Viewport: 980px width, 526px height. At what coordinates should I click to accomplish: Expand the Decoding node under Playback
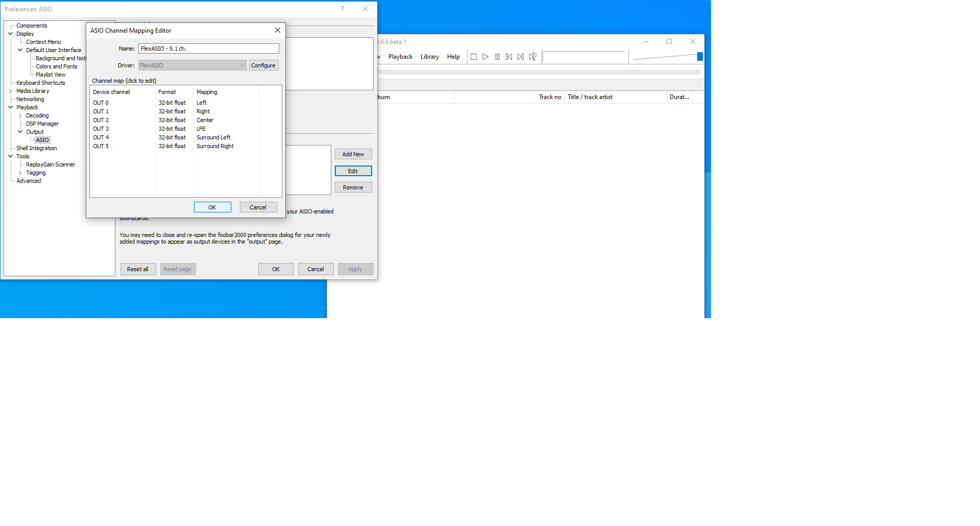19,115
